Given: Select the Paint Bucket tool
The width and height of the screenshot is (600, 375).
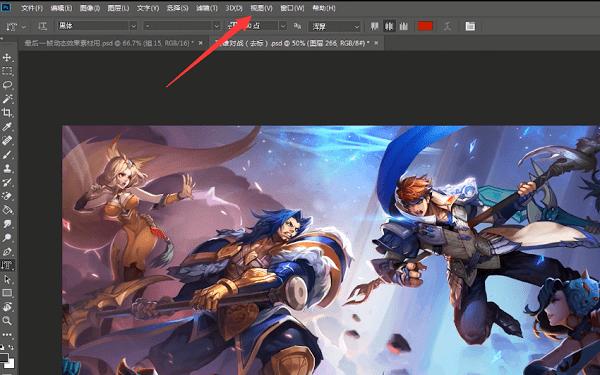Looking at the screenshot, I should click(7, 210).
